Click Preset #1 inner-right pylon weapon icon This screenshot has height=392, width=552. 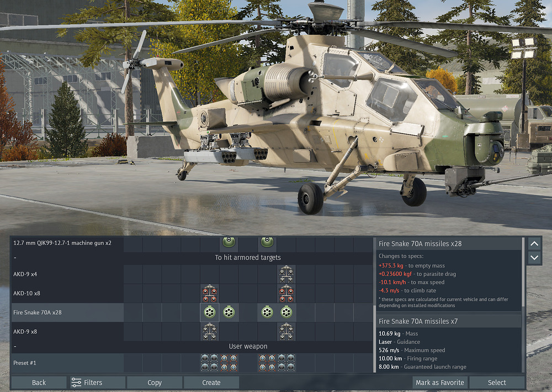pos(267,363)
